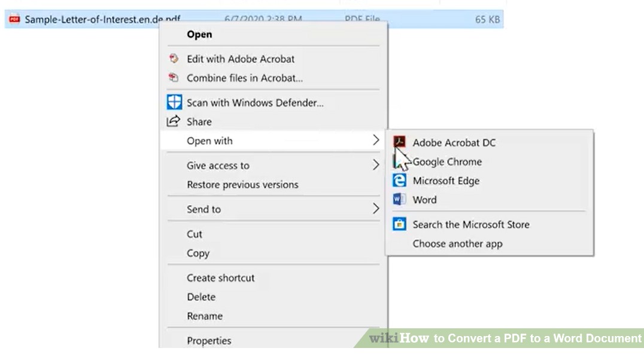Expand the Send to submenu
The height and width of the screenshot is (354, 644).
(x=377, y=209)
